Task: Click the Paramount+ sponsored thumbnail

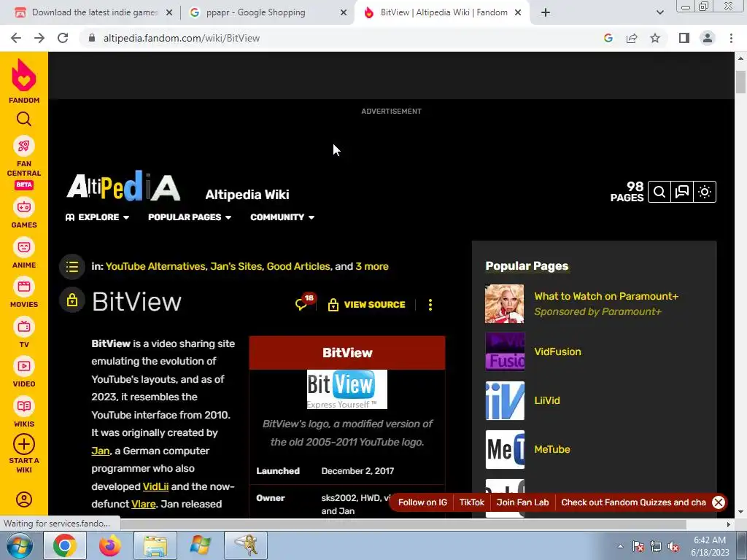Action: click(x=505, y=304)
